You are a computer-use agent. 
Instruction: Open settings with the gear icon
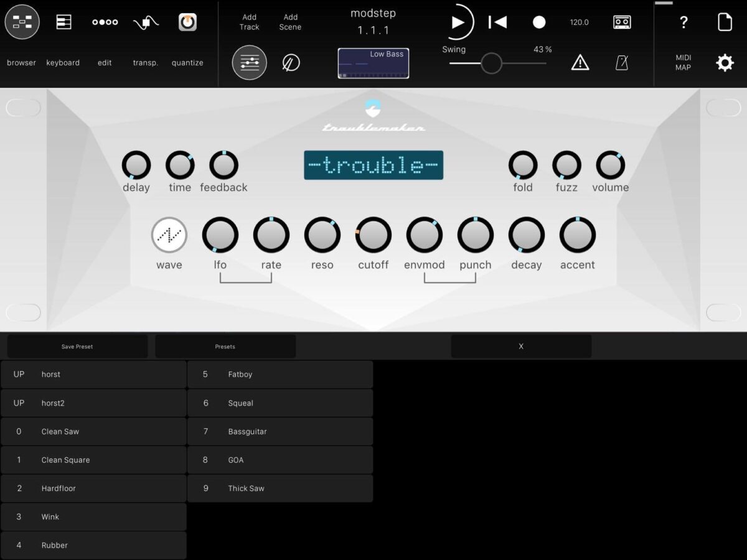(725, 63)
